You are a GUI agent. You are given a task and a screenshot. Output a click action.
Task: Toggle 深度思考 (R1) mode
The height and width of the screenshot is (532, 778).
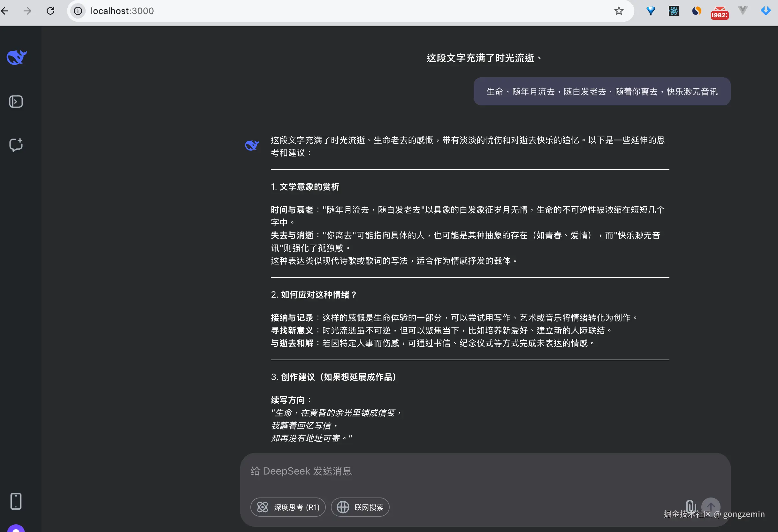tap(288, 507)
